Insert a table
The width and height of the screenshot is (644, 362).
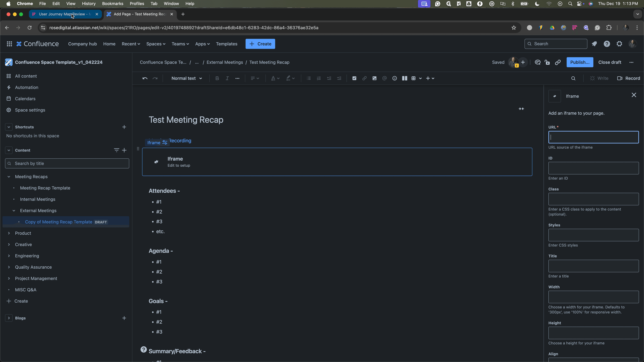point(414,78)
